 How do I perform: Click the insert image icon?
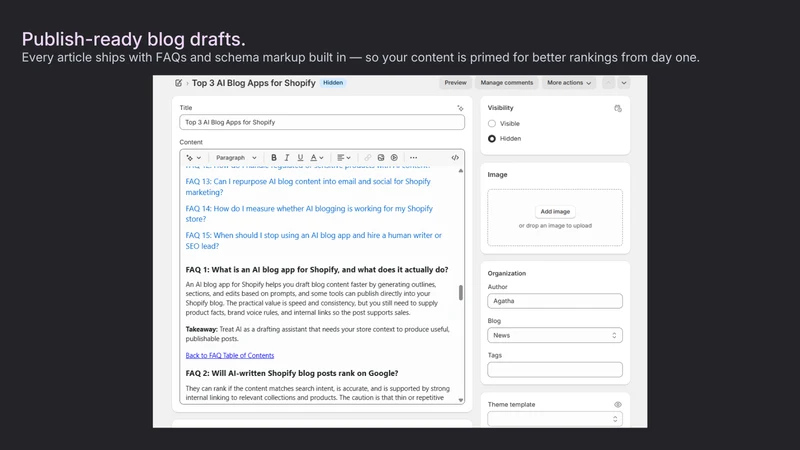tap(381, 158)
